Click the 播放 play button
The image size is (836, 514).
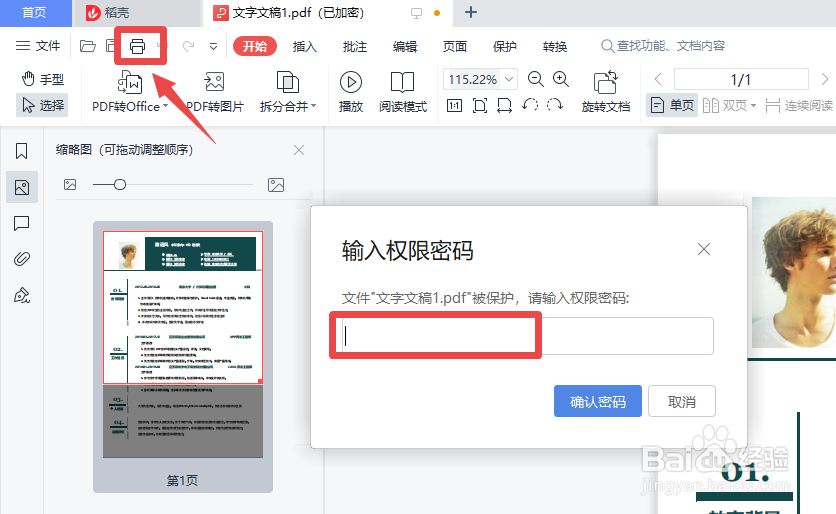(x=350, y=92)
